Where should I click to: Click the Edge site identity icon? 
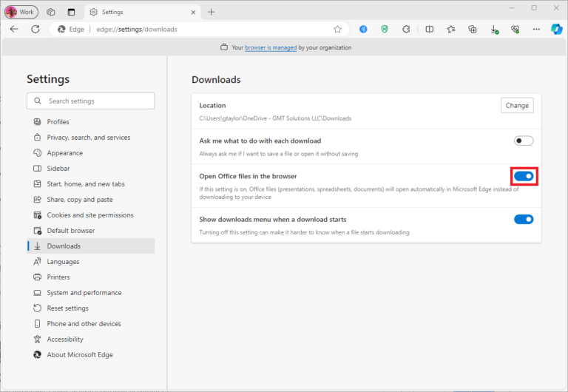[x=62, y=30]
